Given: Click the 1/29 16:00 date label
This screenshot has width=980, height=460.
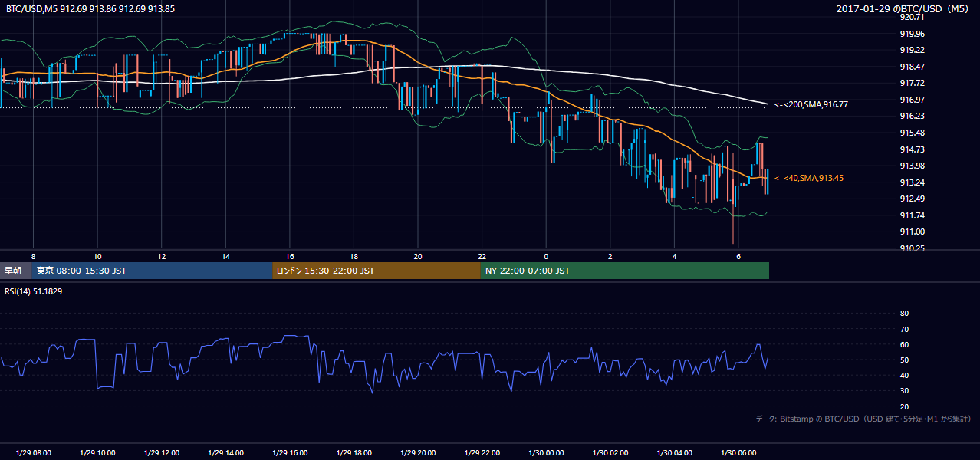Looking at the screenshot, I should [289, 453].
